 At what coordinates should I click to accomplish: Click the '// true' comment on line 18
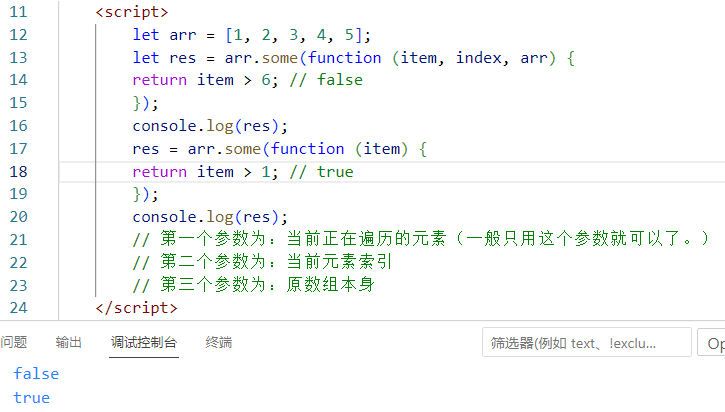(321, 172)
